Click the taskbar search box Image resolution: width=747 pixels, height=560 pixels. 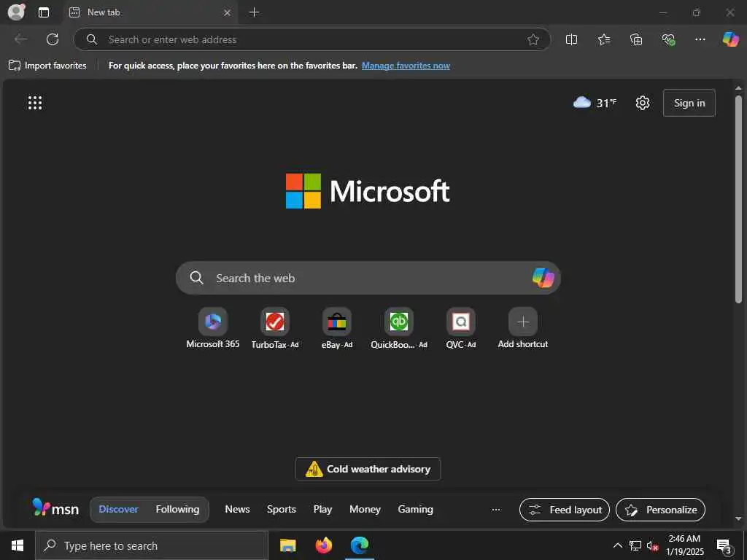coord(152,545)
